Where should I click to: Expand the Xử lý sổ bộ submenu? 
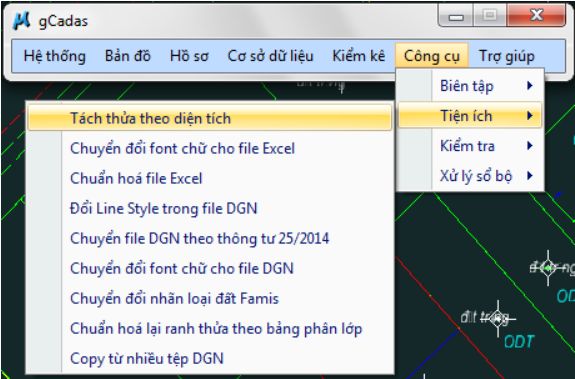(x=470, y=176)
